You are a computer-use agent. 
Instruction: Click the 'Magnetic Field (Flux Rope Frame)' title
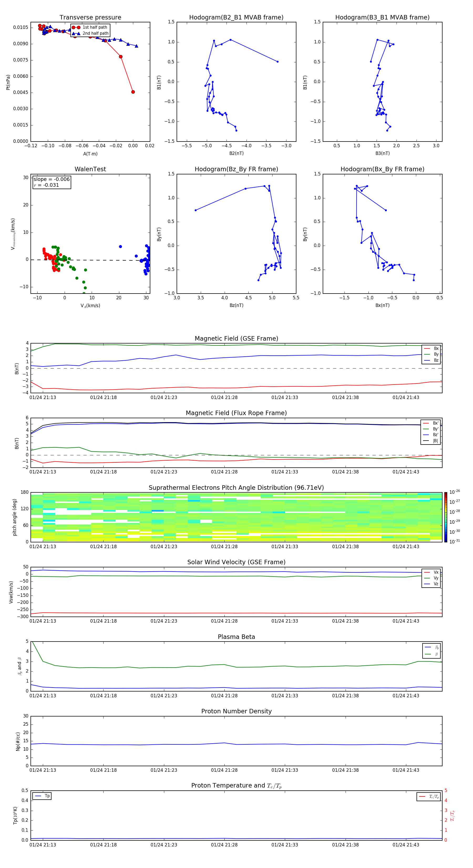236,413
